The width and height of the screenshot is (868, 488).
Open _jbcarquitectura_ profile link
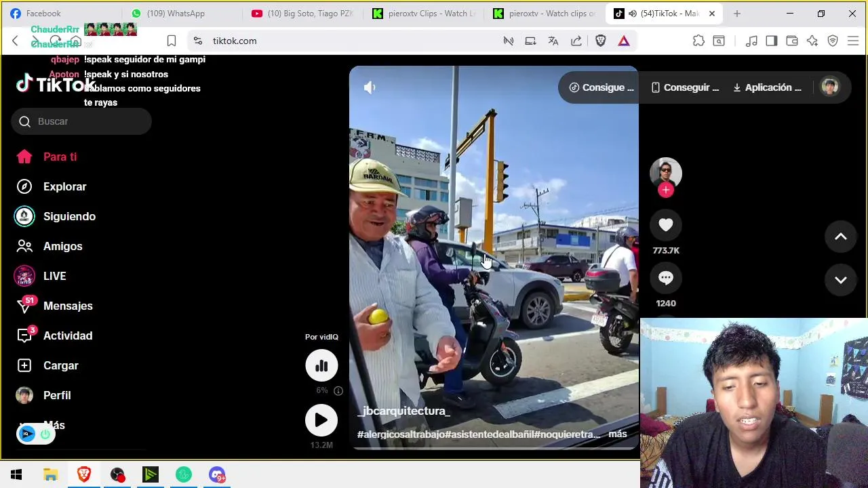click(x=403, y=411)
